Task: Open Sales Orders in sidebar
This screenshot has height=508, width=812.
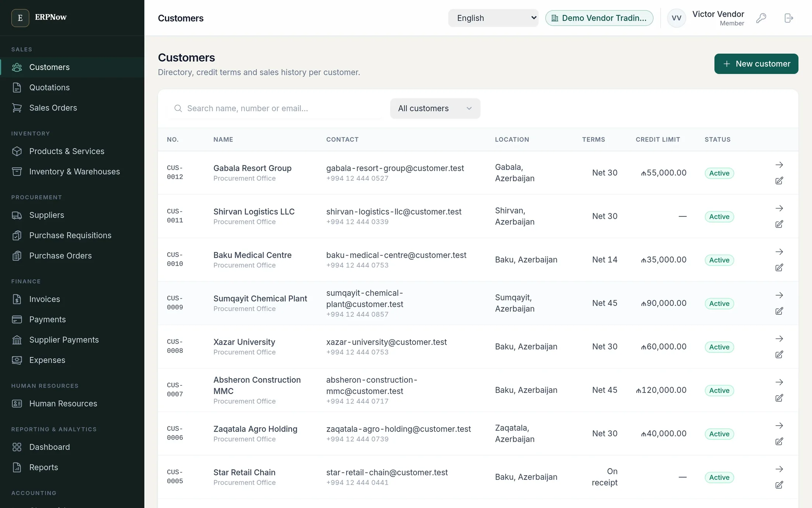Action: click(x=72, y=108)
